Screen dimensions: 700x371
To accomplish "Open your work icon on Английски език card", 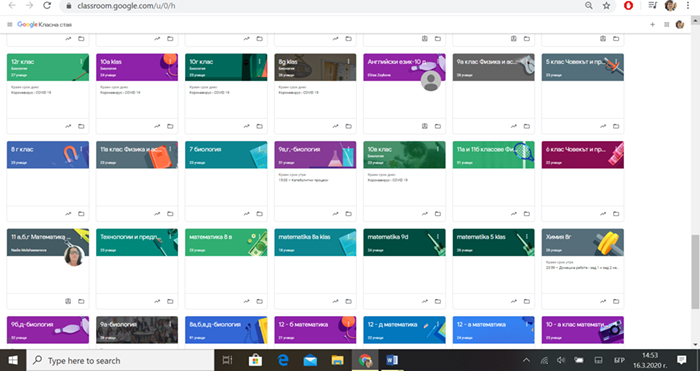I will click(x=425, y=126).
